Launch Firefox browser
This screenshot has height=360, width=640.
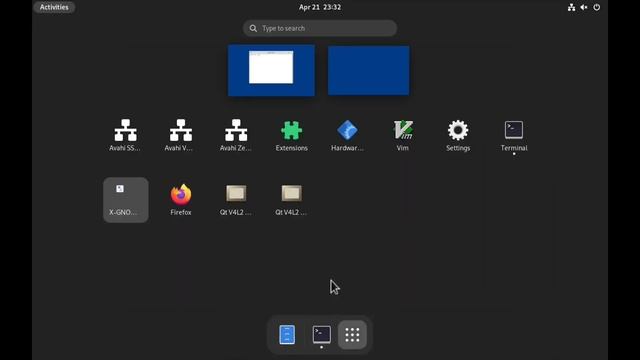[x=181, y=200]
